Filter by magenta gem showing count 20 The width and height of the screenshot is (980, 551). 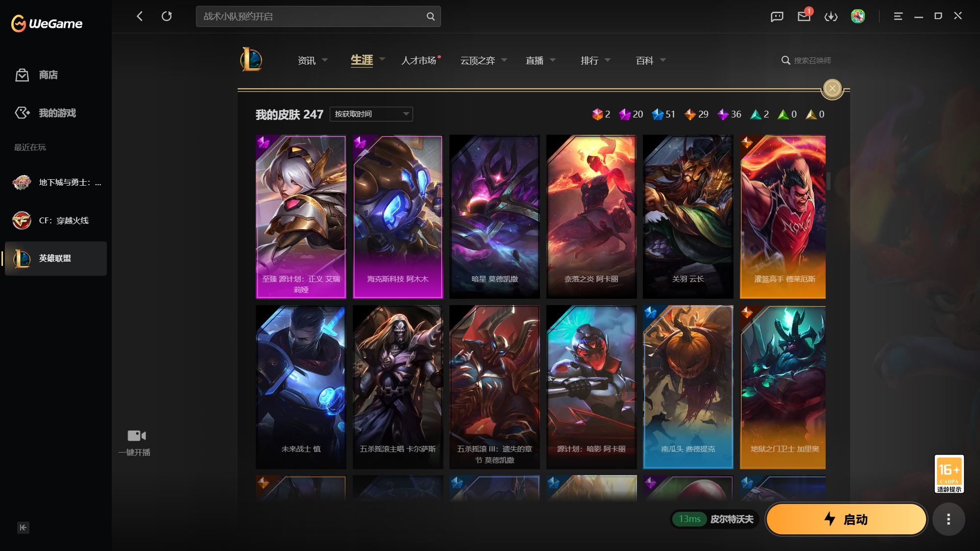(625, 114)
